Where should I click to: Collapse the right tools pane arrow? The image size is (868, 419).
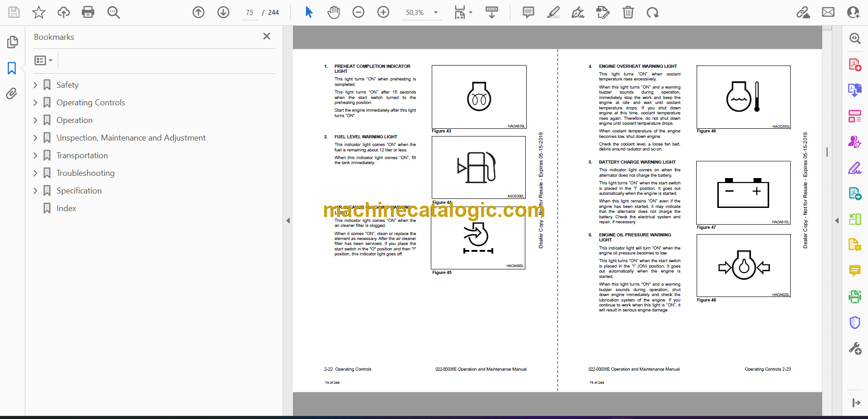click(x=837, y=221)
